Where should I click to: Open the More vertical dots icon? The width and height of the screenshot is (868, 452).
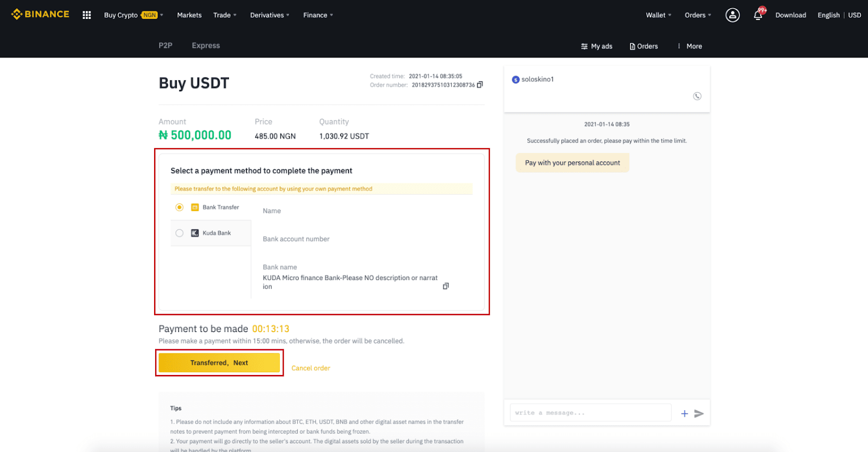679,46
